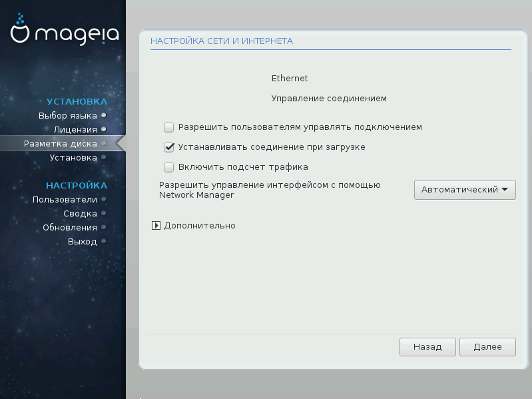
Task: Click the bullet beside Лицензия step
Action: pos(103,129)
